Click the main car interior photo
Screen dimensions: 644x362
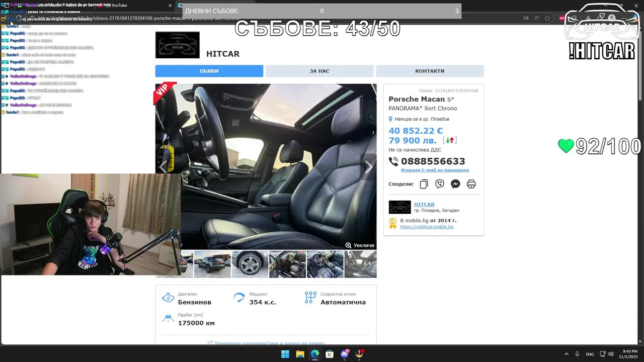pyautogui.click(x=266, y=167)
